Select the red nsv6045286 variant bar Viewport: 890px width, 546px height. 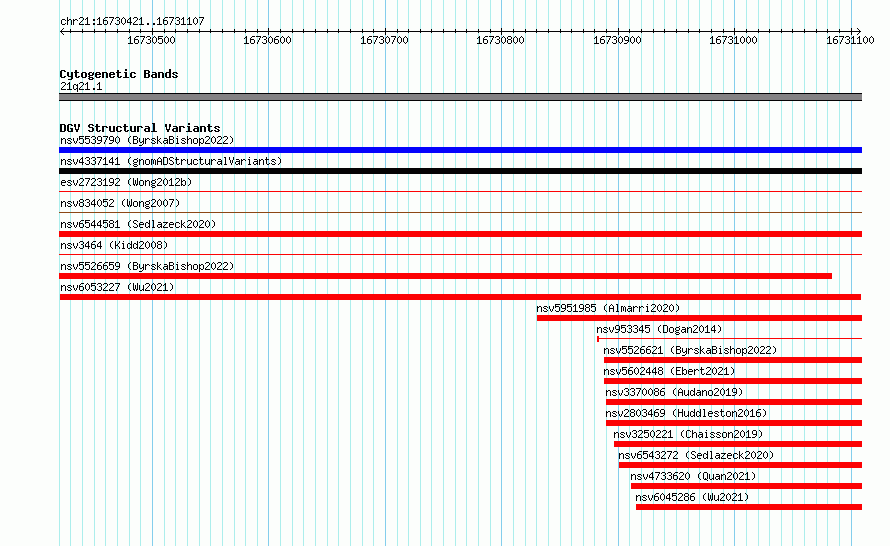click(x=749, y=507)
